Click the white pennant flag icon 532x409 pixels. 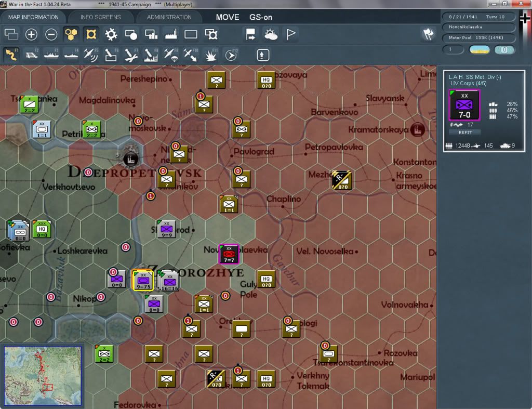(291, 34)
